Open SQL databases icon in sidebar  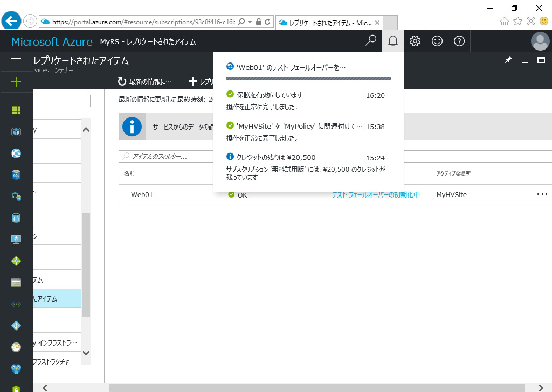pyautogui.click(x=16, y=174)
